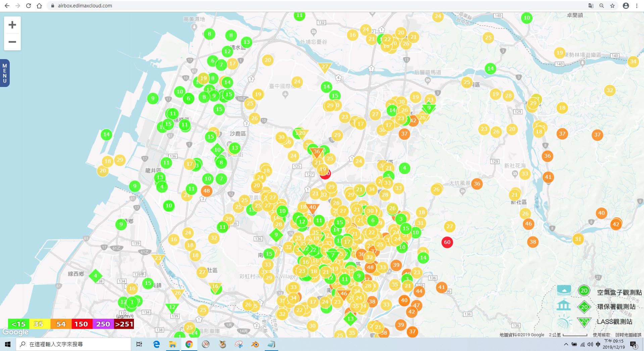Click the yellow 35 scale swatch

pos(40,324)
